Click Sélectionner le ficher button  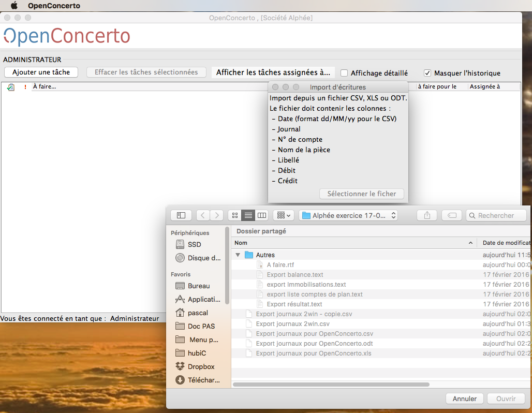(x=362, y=194)
